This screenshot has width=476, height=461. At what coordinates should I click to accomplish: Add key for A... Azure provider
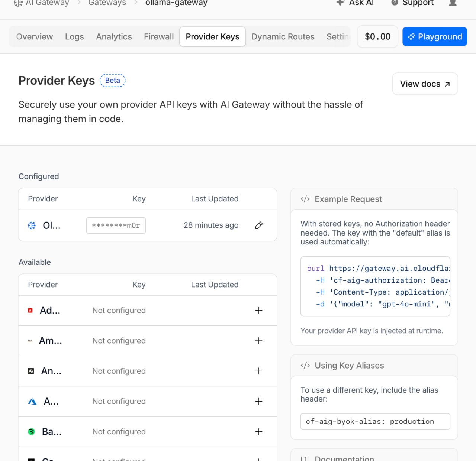[259, 401]
